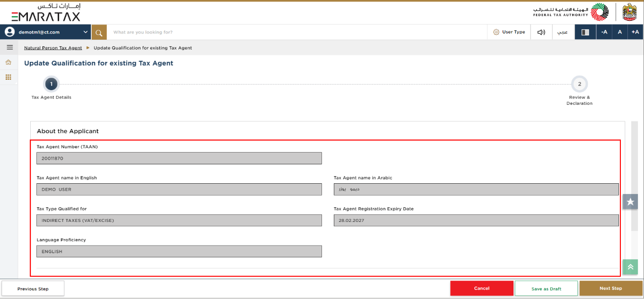Click the UAE emblem icon

coord(630,12)
